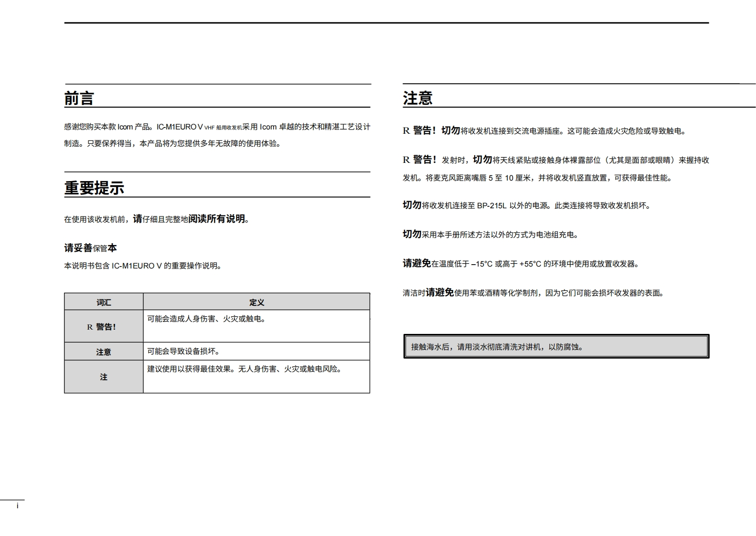Click the definition 可能会造成人身伤害、火灾或触电
This screenshot has height=536, width=756.
click(x=206, y=319)
